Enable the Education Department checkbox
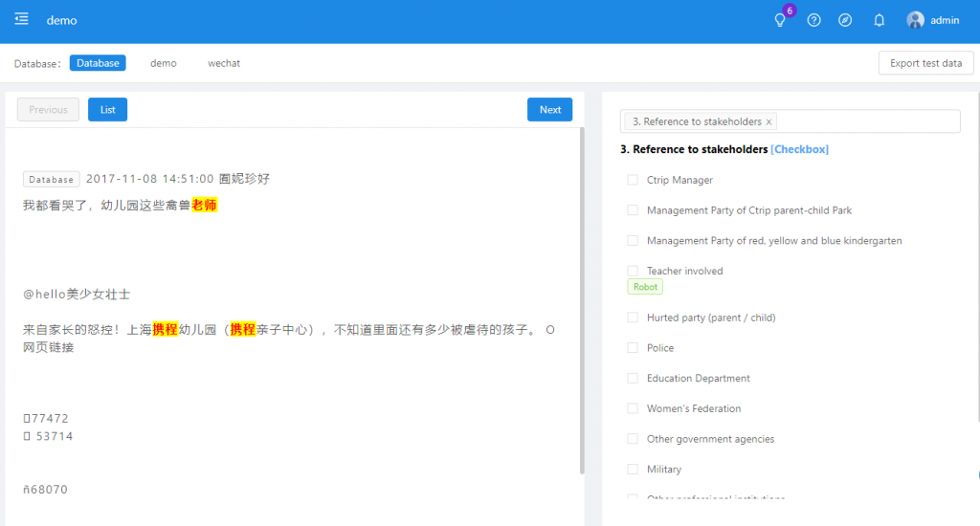This screenshot has height=526, width=980. coord(633,379)
